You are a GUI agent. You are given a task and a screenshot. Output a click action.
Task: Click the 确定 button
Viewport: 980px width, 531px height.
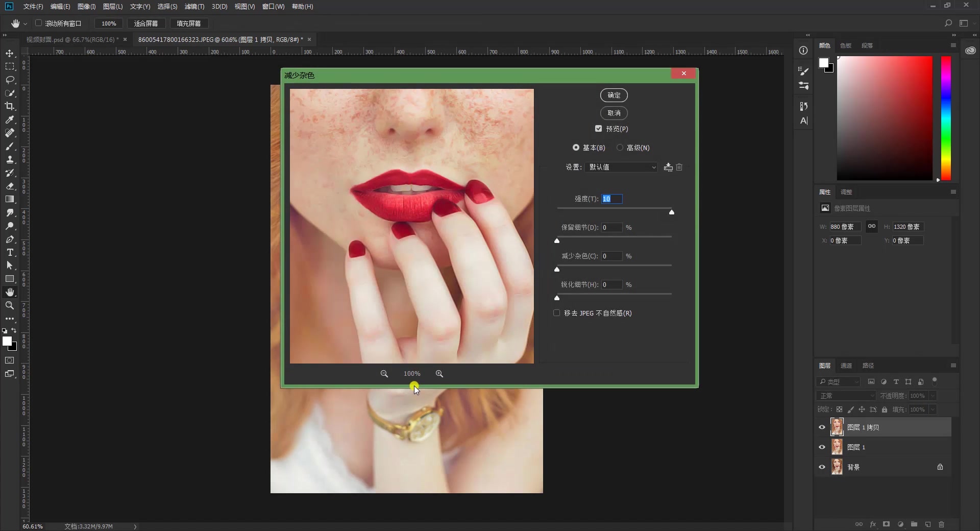point(614,95)
